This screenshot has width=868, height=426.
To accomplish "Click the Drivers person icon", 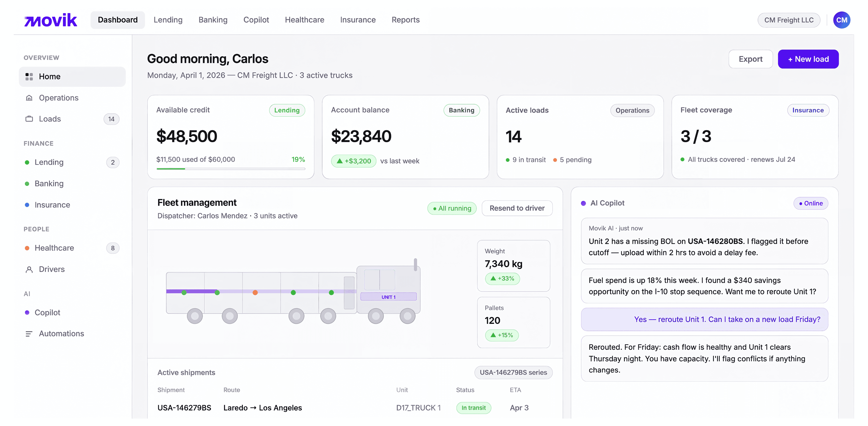I will tap(29, 269).
